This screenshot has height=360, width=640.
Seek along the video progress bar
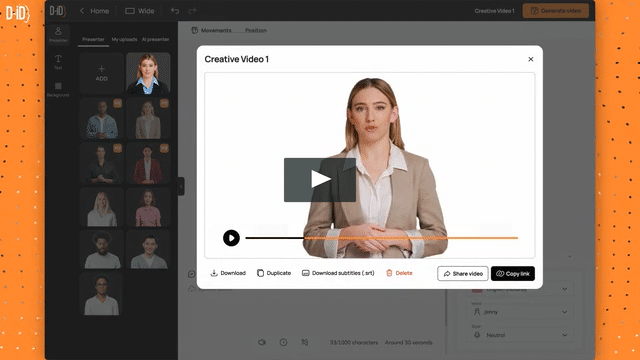click(382, 238)
